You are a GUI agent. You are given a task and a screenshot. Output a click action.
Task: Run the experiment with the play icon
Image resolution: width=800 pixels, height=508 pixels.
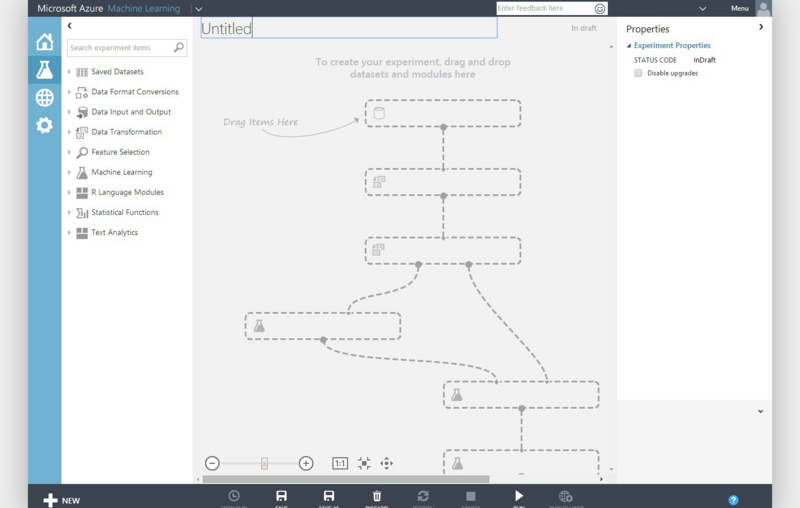(x=519, y=496)
